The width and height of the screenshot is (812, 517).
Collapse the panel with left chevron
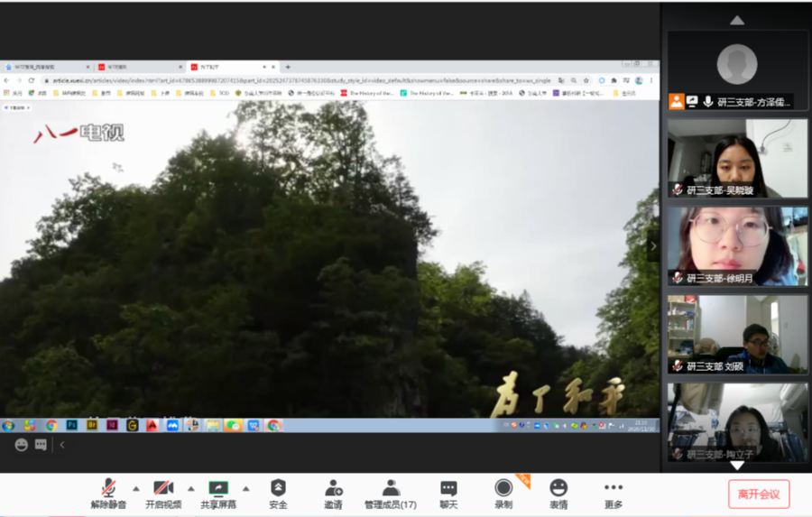click(x=62, y=445)
